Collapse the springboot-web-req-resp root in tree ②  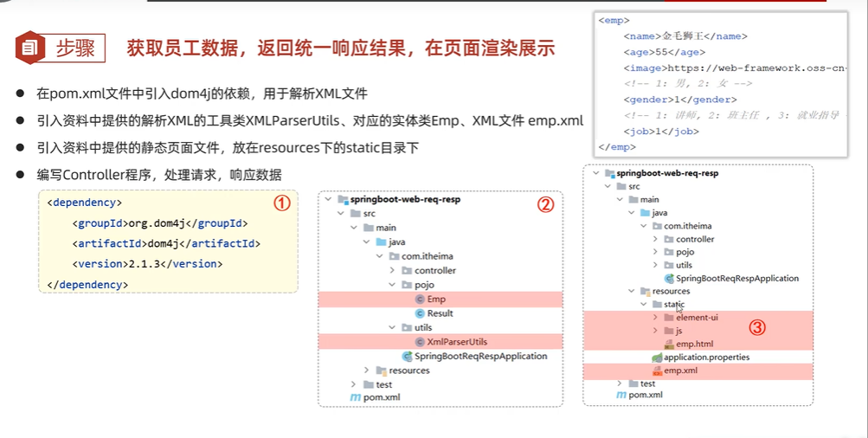pyautogui.click(x=328, y=199)
